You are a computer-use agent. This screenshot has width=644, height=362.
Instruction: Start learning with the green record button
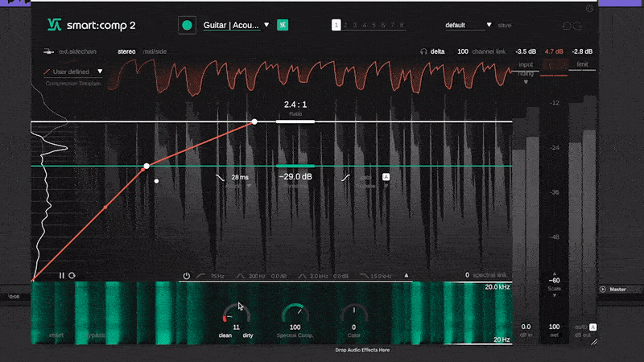(187, 25)
